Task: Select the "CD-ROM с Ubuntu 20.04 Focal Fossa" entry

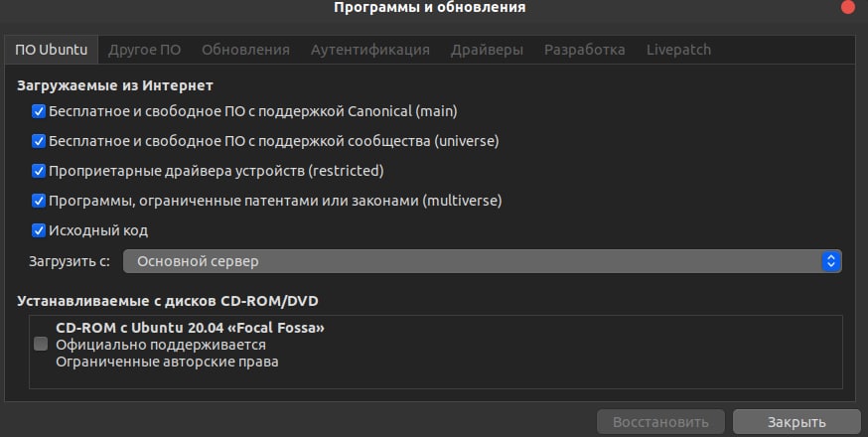Action: click(x=190, y=344)
